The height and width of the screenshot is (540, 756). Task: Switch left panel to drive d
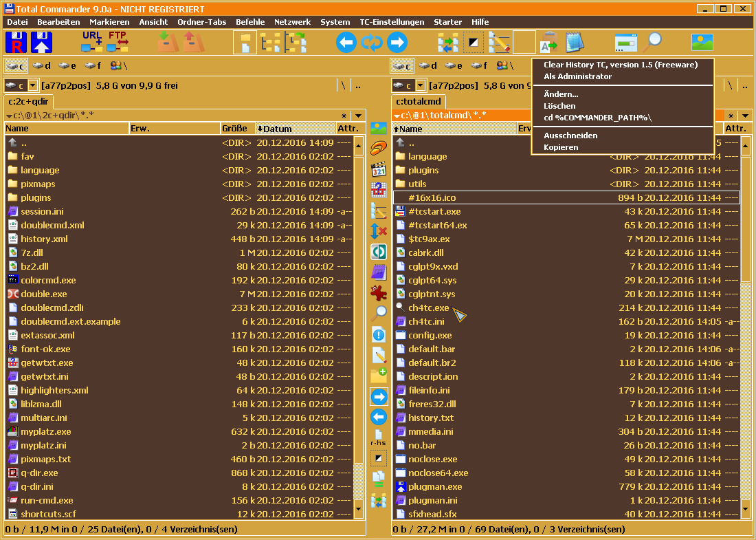41,65
